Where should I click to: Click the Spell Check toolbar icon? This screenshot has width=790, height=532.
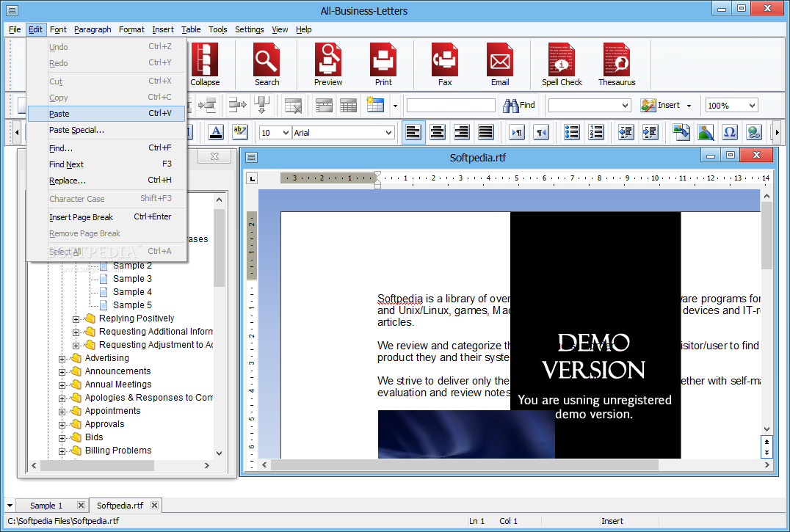(x=562, y=65)
